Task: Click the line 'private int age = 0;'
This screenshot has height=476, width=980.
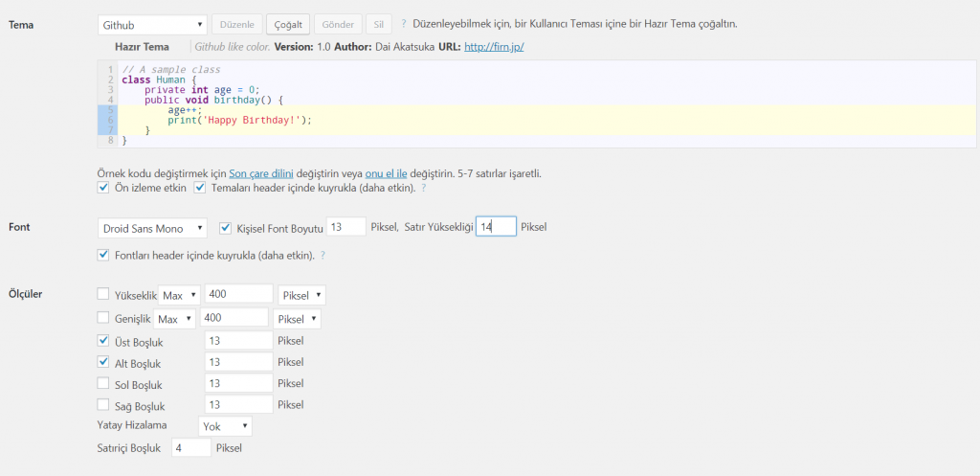Action: [202, 89]
